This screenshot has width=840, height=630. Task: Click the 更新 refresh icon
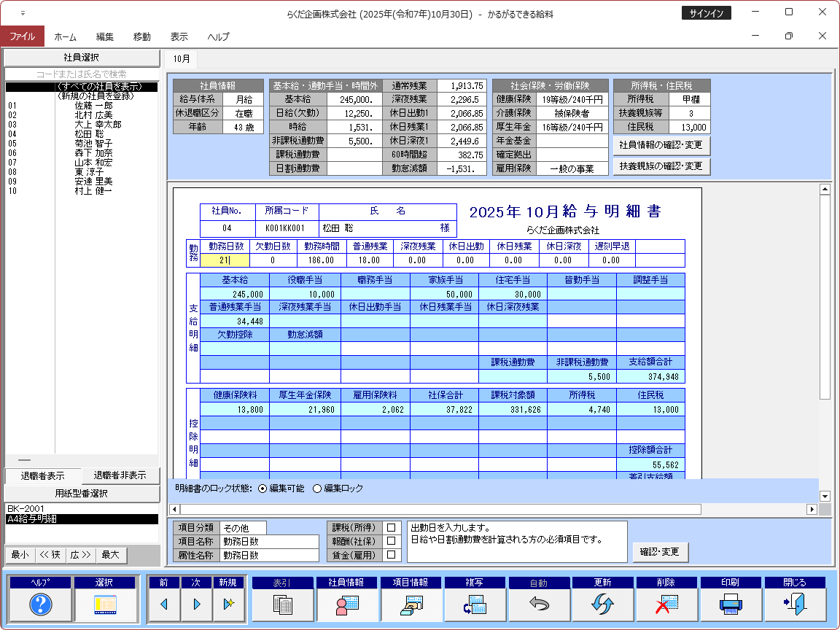click(602, 604)
